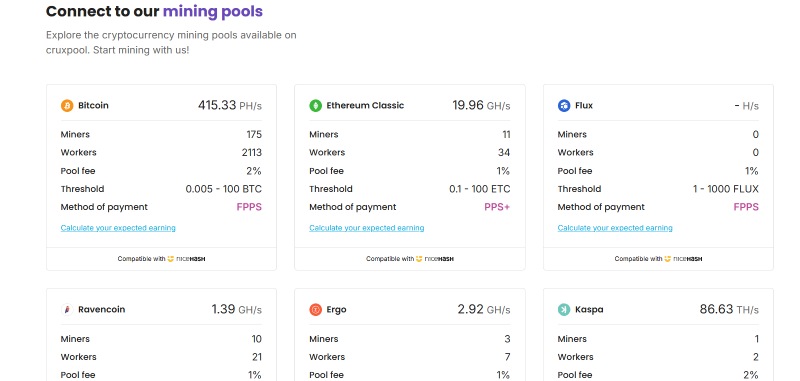
Task: Click Kaspa pool fee 2%
Action: click(751, 375)
